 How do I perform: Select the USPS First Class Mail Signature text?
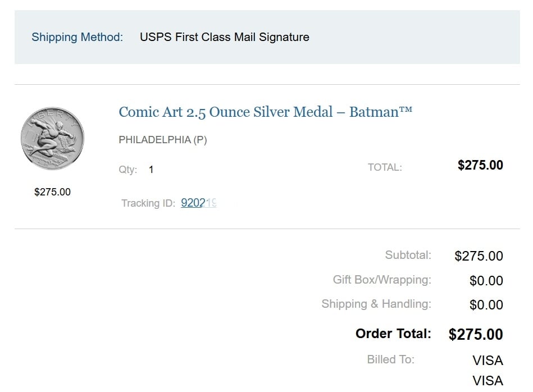224,38
